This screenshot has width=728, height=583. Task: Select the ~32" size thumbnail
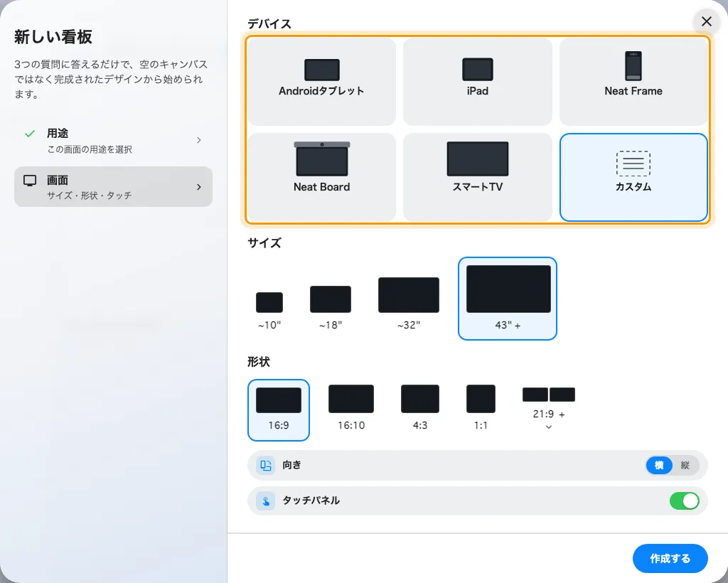point(409,304)
